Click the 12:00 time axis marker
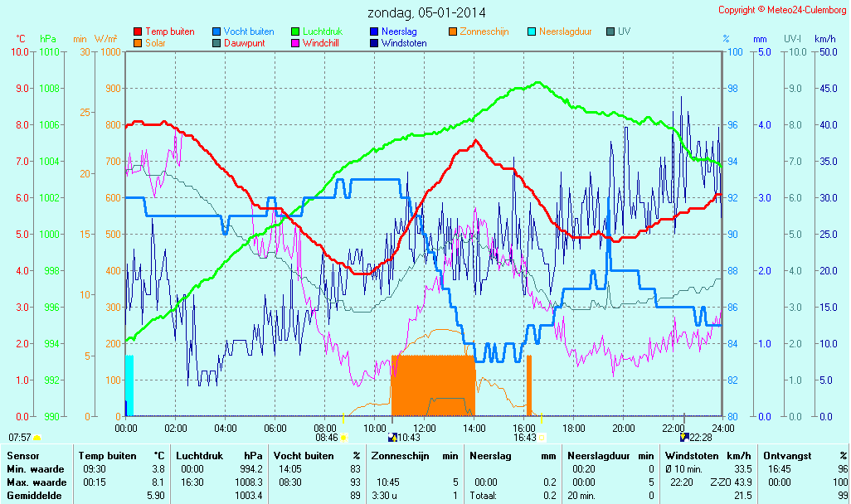The image size is (851, 504). pyautogui.click(x=424, y=429)
